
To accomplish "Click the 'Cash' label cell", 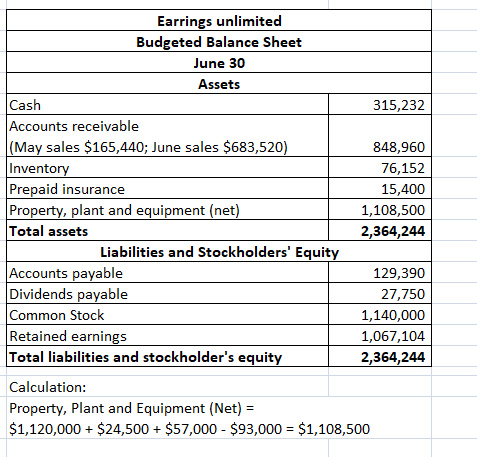I will coord(167,104).
